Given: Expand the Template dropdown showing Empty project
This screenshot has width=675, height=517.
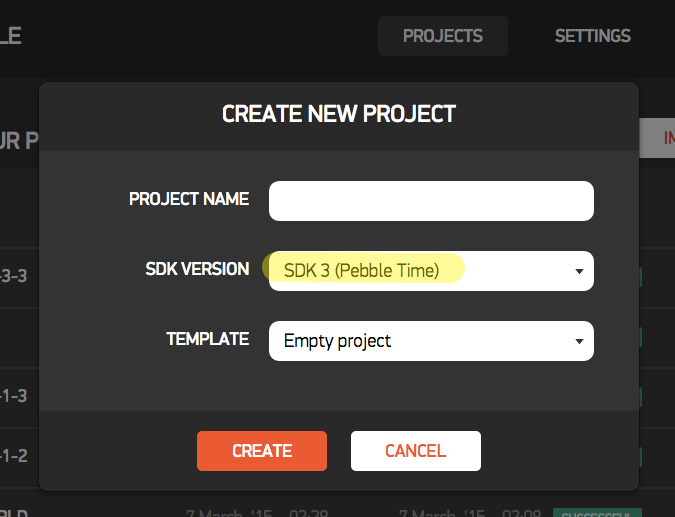Looking at the screenshot, I should click(x=431, y=341).
